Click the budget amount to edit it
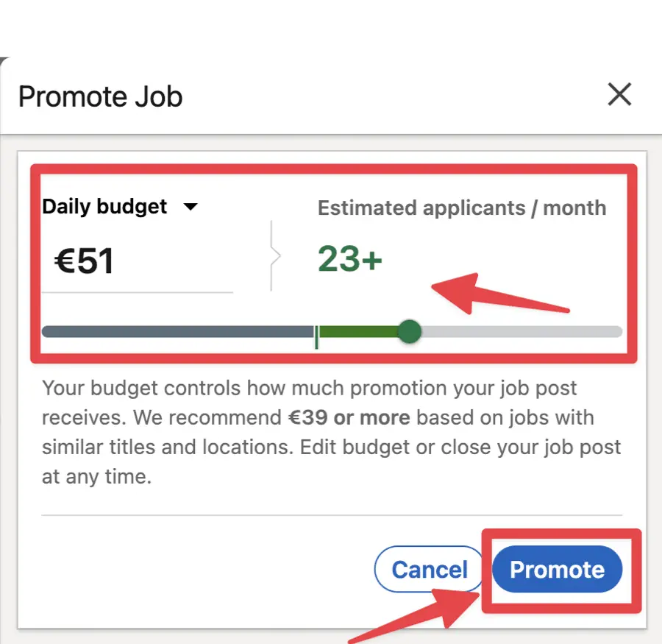 click(83, 259)
